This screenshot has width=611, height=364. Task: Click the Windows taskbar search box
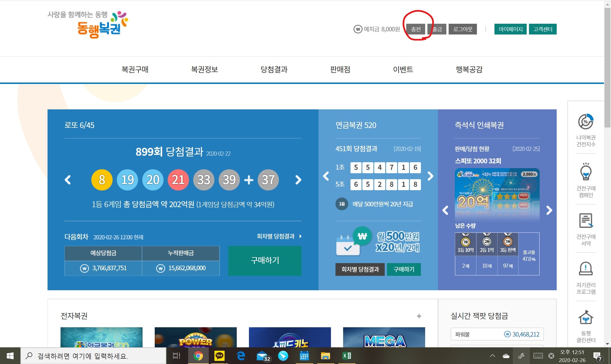pos(93,356)
